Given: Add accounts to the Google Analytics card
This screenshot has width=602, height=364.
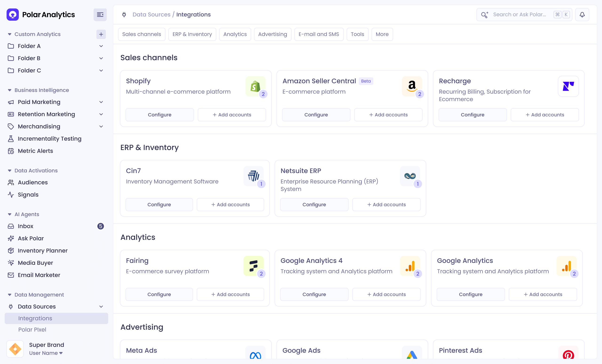Looking at the screenshot, I should tap(543, 294).
